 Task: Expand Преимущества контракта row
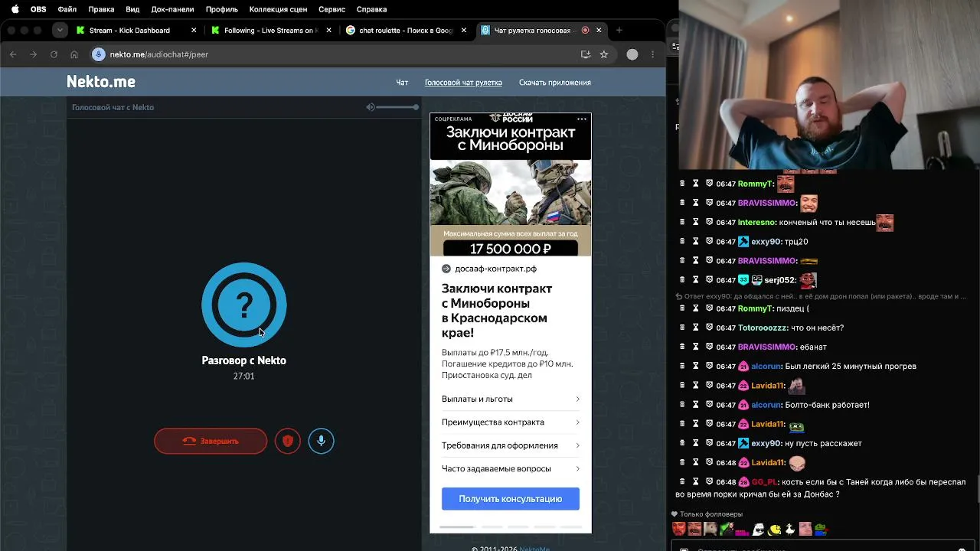click(x=511, y=422)
